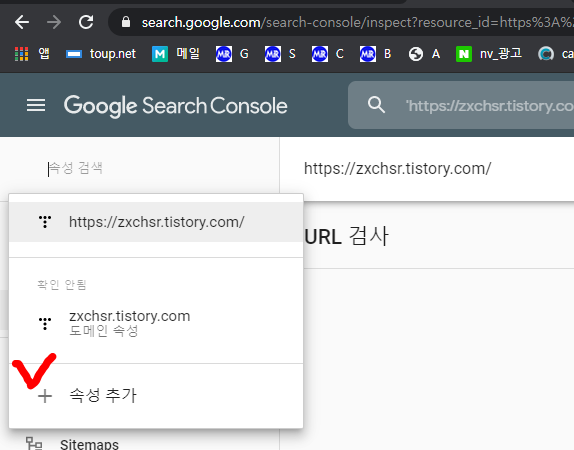The height and width of the screenshot is (450, 574).
Task: Open the MR bookmark labeled G
Action: tap(232, 54)
